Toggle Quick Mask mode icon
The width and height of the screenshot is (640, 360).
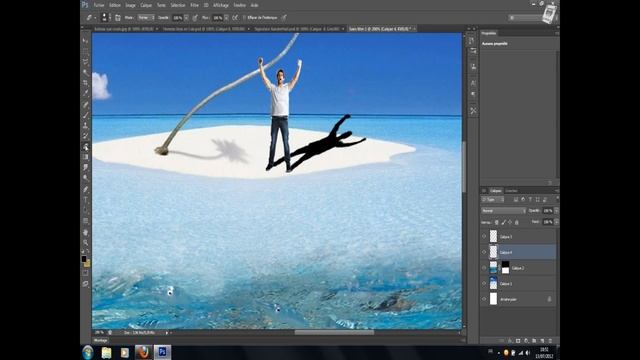click(85, 273)
